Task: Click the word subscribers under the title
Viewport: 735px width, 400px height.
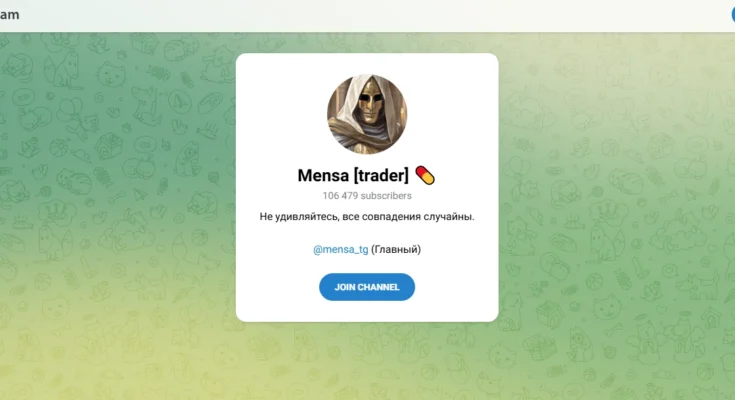Action: coord(386,196)
